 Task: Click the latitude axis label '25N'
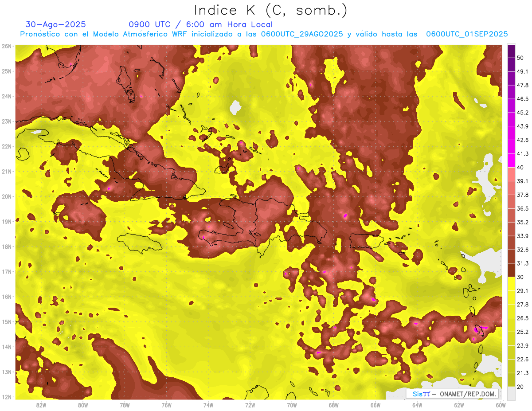pyautogui.click(x=7, y=71)
